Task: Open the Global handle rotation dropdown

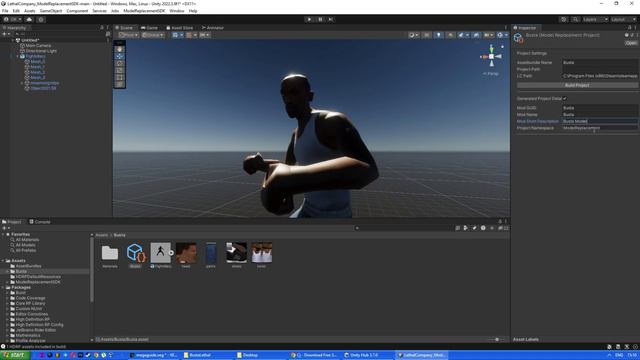Action: [153, 35]
